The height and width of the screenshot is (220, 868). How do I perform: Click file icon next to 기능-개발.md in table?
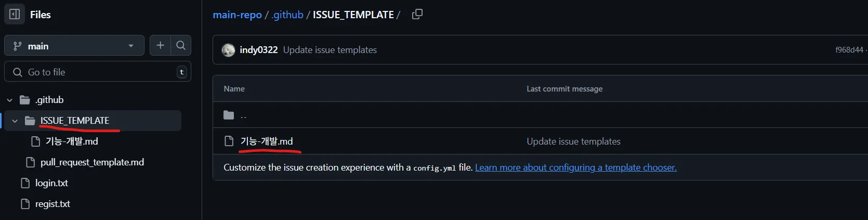[x=229, y=141]
